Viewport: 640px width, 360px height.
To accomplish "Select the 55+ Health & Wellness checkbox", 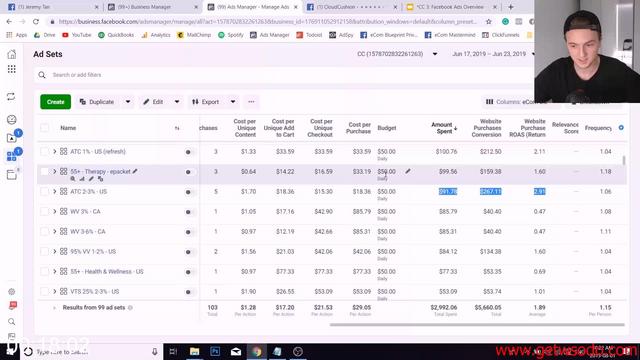I will tap(44, 271).
